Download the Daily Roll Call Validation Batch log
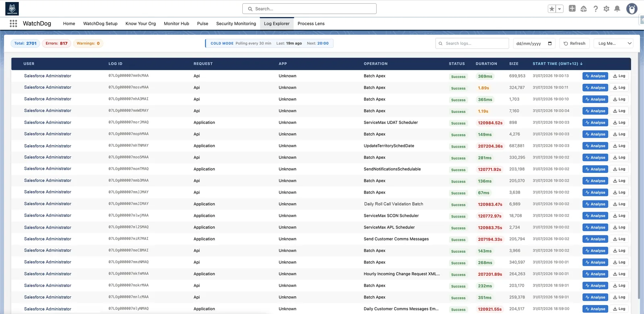 point(619,204)
